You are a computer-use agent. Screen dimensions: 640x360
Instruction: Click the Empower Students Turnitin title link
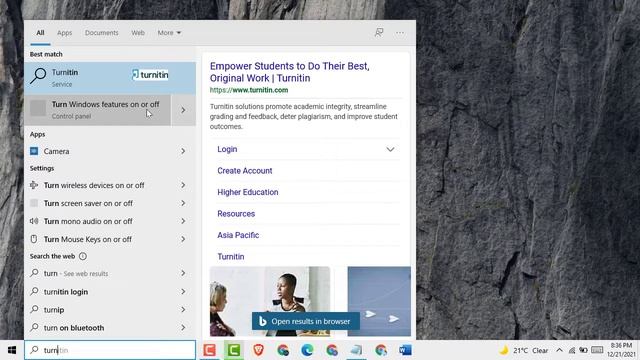point(289,72)
